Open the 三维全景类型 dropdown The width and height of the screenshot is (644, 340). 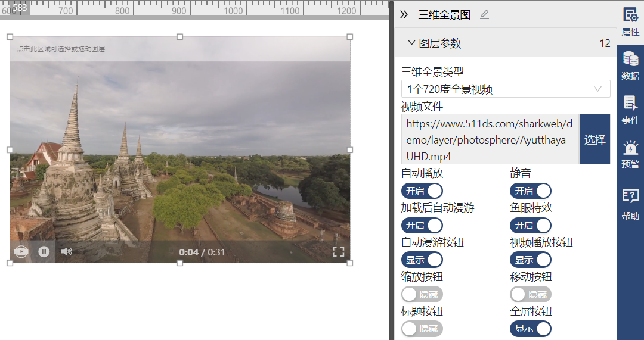(x=505, y=89)
